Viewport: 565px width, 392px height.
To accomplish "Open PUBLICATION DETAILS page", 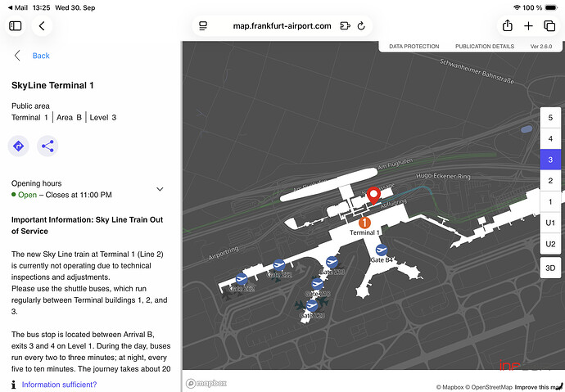I will [x=485, y=47].
